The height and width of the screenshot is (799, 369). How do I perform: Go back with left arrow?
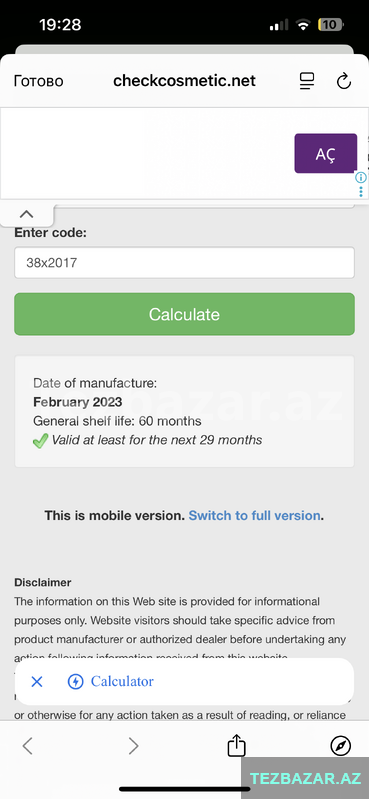tap(28, 746)
